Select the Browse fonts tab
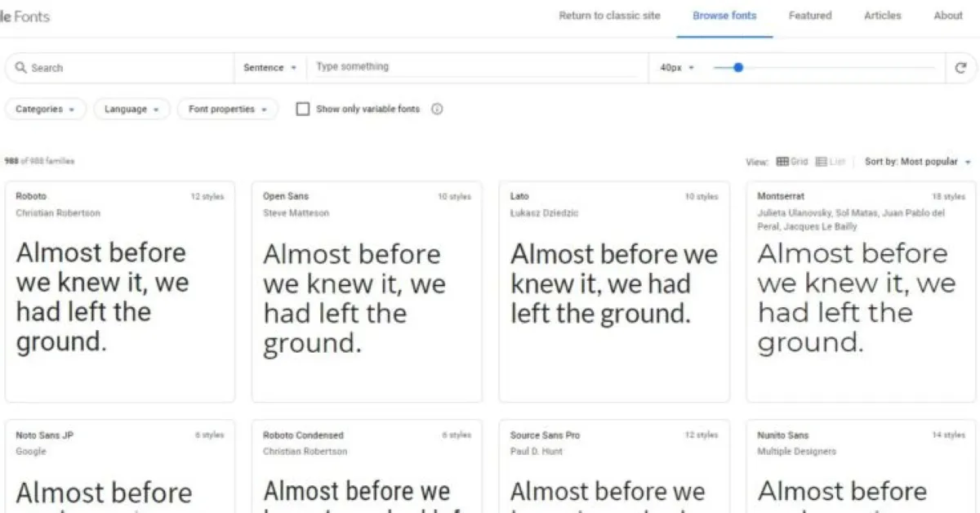Image resolution: width=980 pixels, height=513 pixels. (724, 16)
